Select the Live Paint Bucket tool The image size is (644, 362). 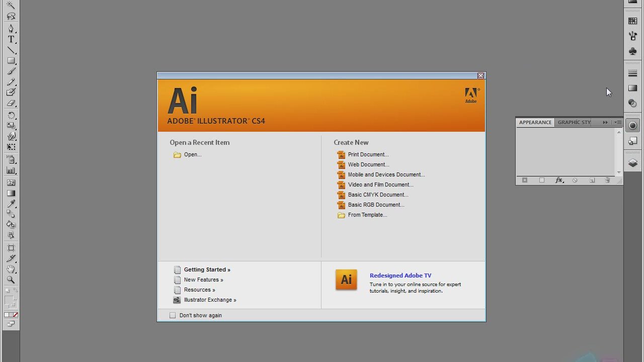pyautogui.click(x=11, y=225)
